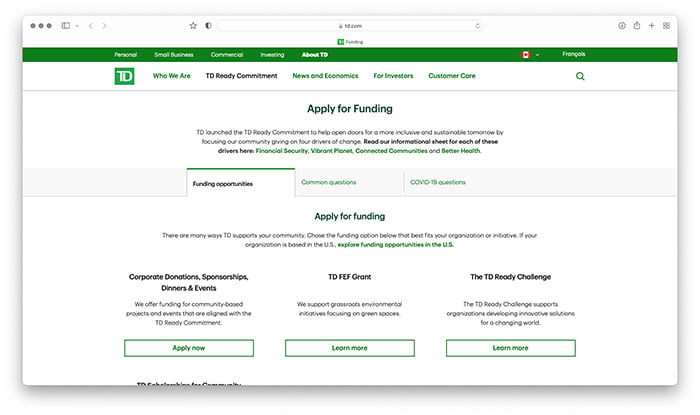Go forward with the browser forward arrow
700x415 pixels.
[x=104, y=26]
